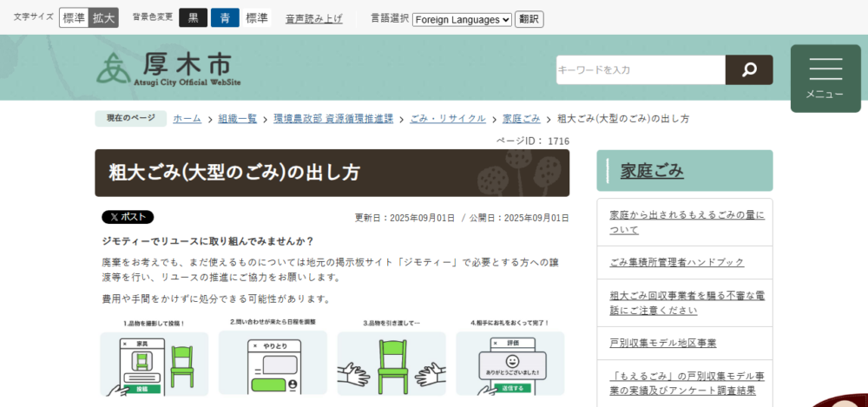Open 「もえるごみ」の戸別収集モデル事業の実績 link
Image resolution: width=868 pixels, height=407 pixels.
click(687, 384)
